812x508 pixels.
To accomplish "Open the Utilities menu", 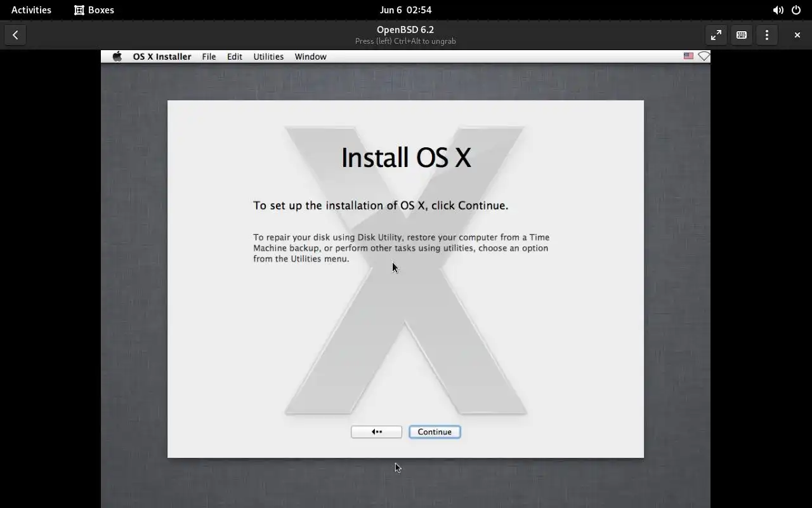I will coord(268,57).
